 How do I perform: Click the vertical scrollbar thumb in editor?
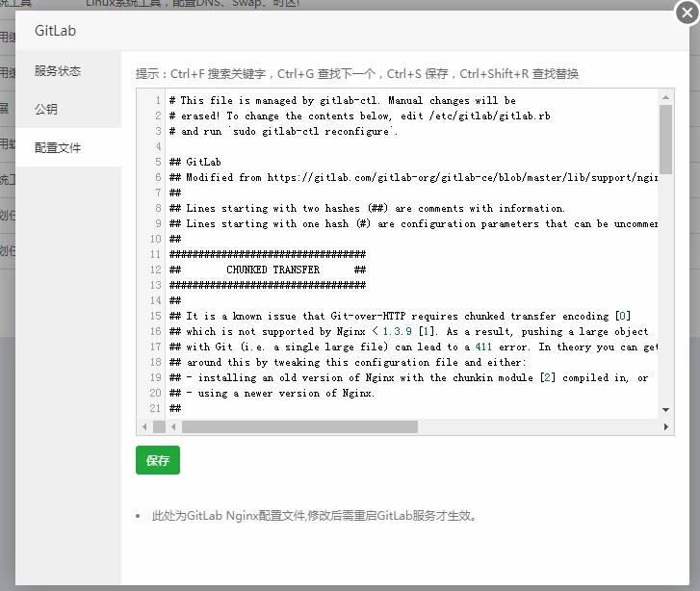(x=665, y=140)
